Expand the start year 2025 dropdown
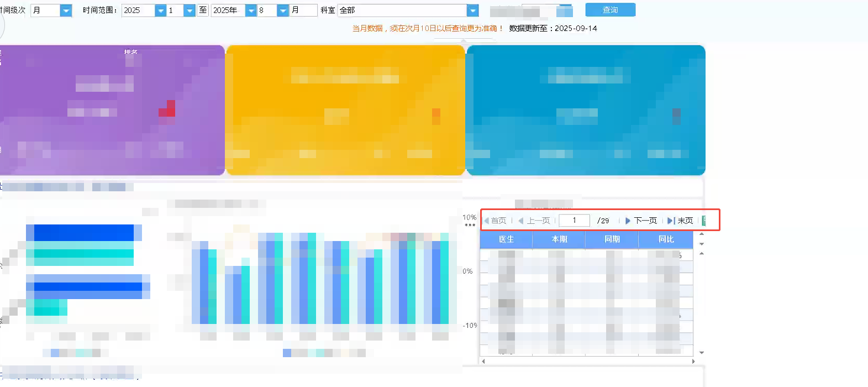The height and width of the screenshot is (387, 868). coord(160,11)
